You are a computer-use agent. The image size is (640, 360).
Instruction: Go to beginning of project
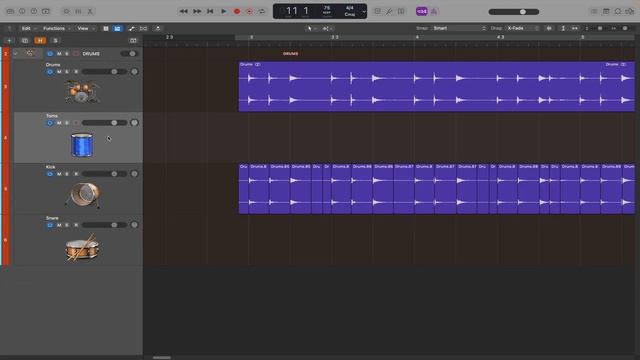tap(210, 11)
